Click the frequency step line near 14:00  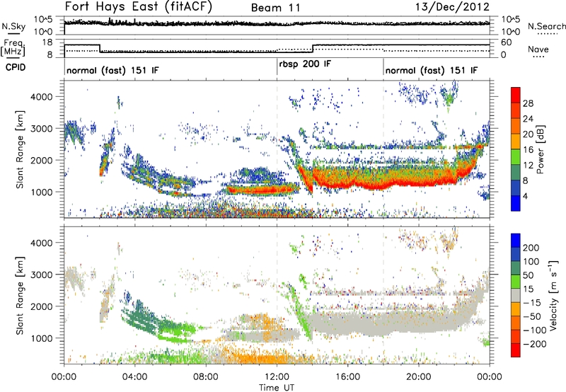point(313,48)
